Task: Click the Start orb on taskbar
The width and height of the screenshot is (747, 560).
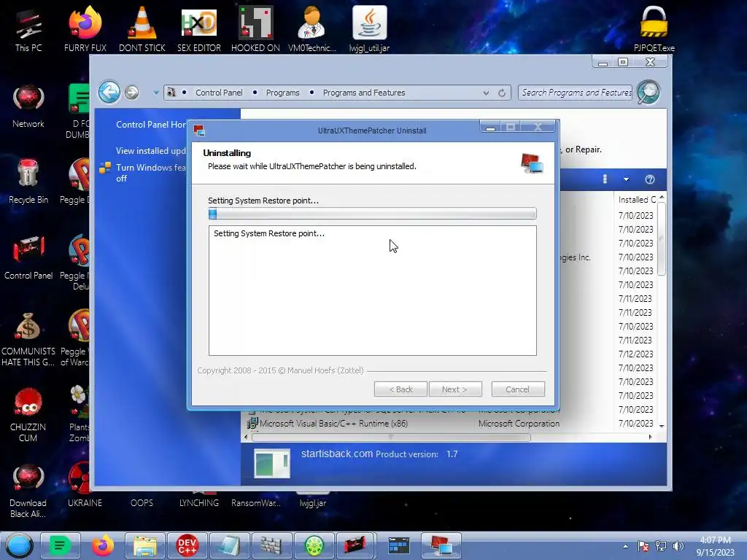Action: point(20,545)
